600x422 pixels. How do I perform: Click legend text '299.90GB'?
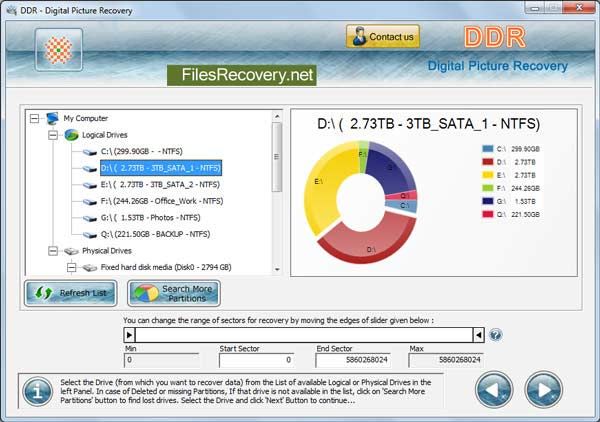[525, 149]
